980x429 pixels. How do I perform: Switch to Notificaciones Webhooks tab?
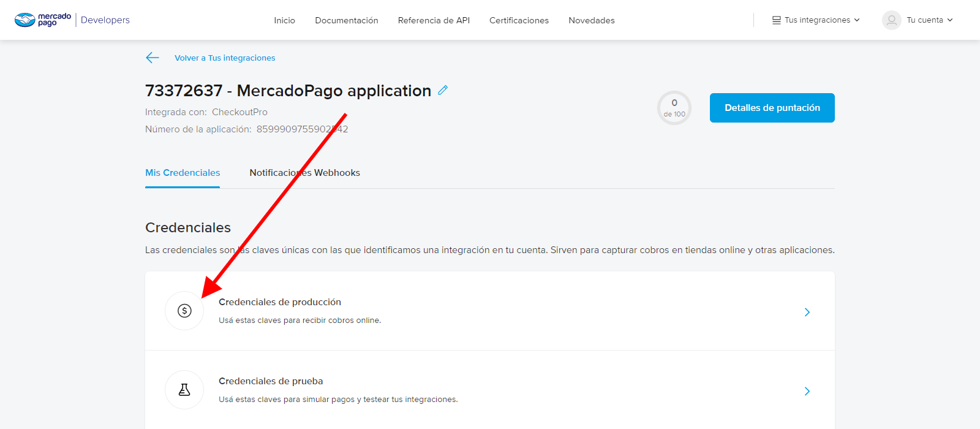click(304, 173)
